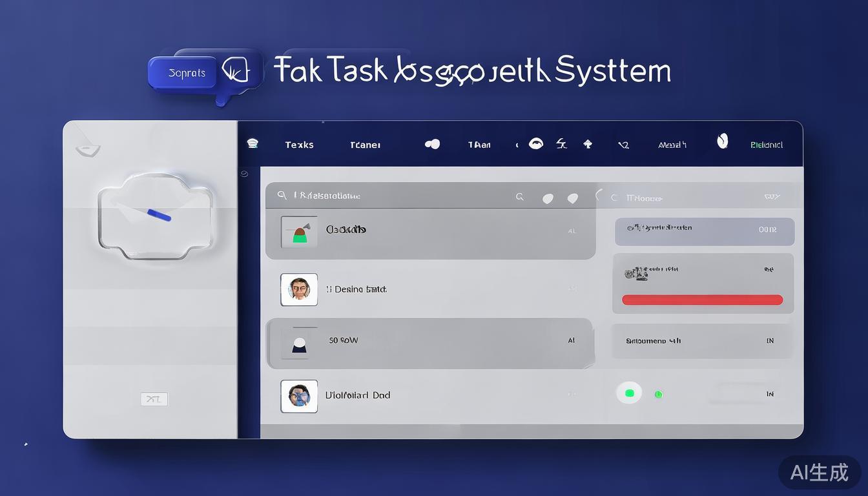Click the small circle icon below the logo
Viewport: 868px width, 496px height.
tap(244, 174)
